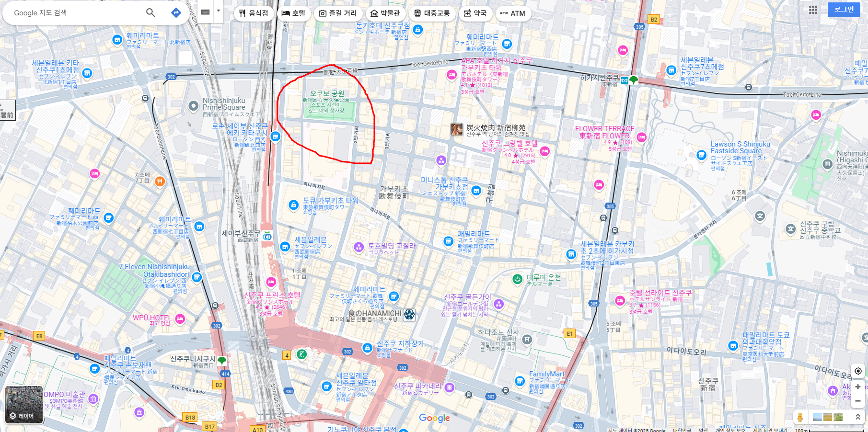
Task: Click the 하나조노 신사 shrine pin
Action: [x=527, y=340]
